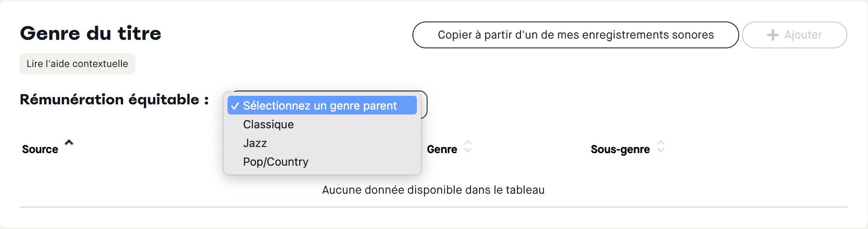The image size is (868, 229).
Task: Click the "Rémunération équitable :" label
Action: pyautogui.click(x=114, y=99)
